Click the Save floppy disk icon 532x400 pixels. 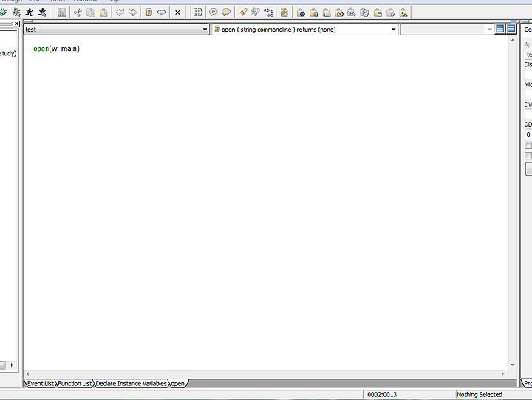[62, 13]
